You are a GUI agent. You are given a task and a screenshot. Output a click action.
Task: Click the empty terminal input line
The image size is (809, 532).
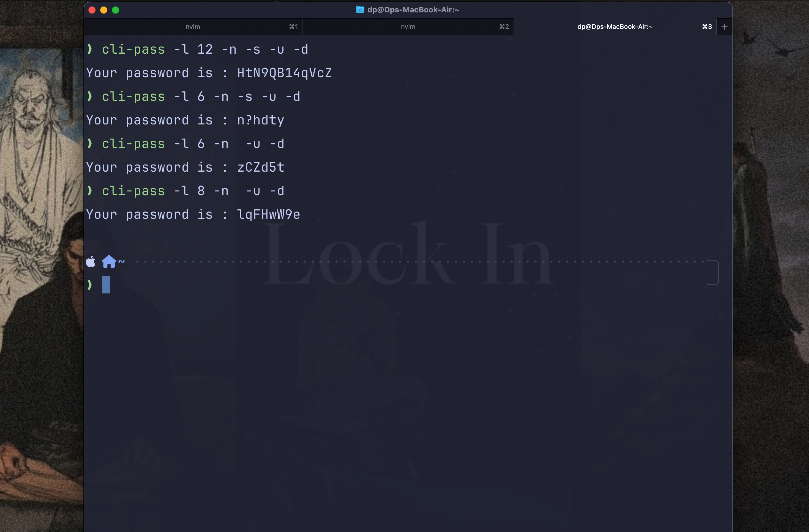[x=238, y=285]
